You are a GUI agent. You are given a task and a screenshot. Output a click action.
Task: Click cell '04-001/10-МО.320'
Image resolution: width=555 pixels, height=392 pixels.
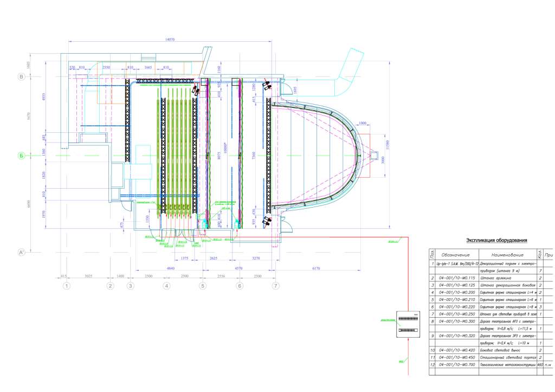click(457, 336)
